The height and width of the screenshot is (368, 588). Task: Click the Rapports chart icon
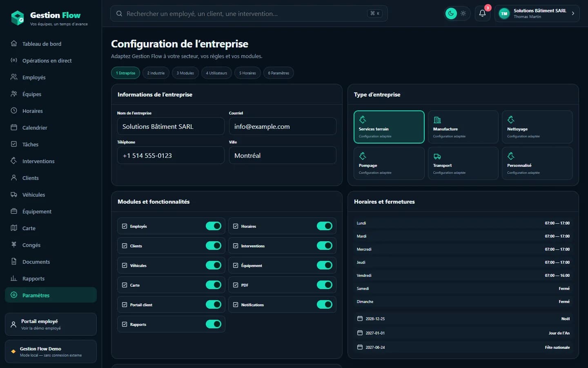(14, 278)
